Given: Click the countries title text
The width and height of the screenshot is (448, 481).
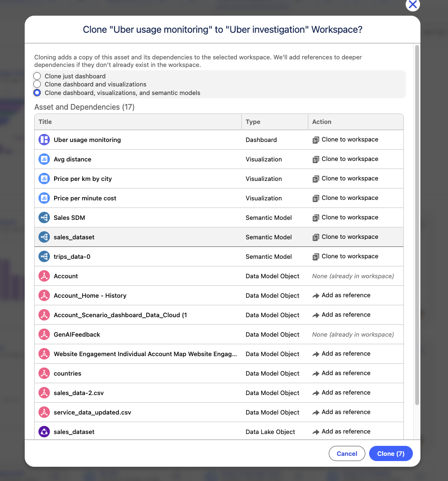Looking at the screenshot, I should coord(67,373).
